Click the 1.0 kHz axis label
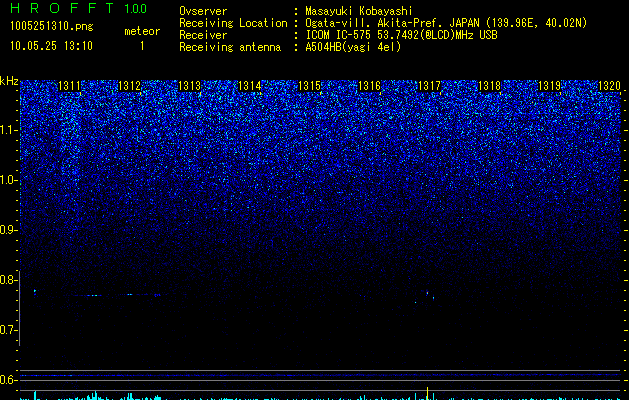Viewport: 629px width, 400px height. tap(7, 180)
